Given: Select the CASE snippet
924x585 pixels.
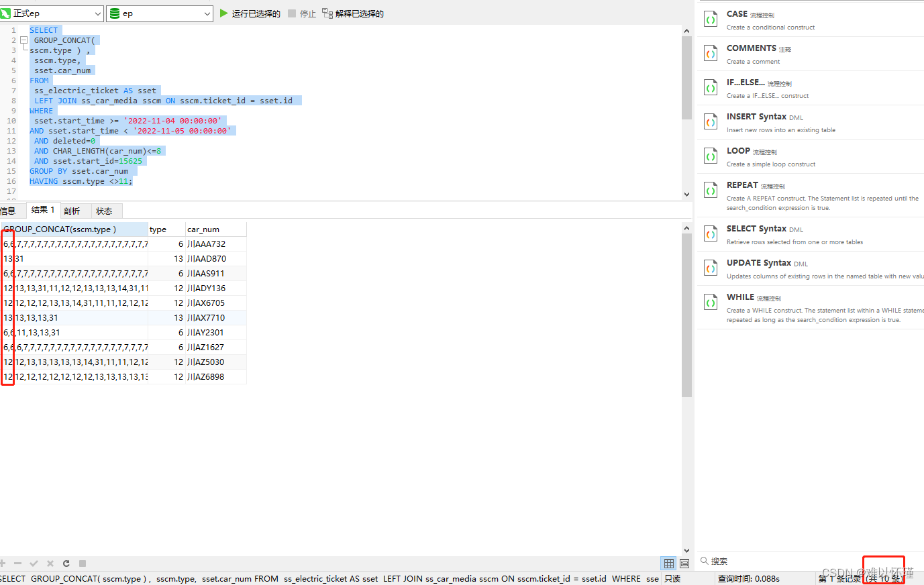Looking at the screenshot, I should 811,20.
